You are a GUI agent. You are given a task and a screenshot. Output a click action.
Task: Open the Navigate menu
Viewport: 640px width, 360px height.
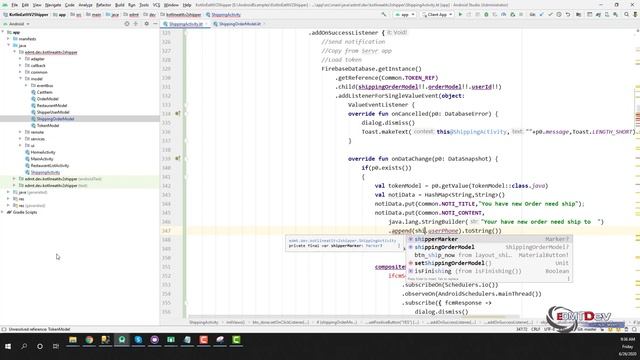point(53,5)
